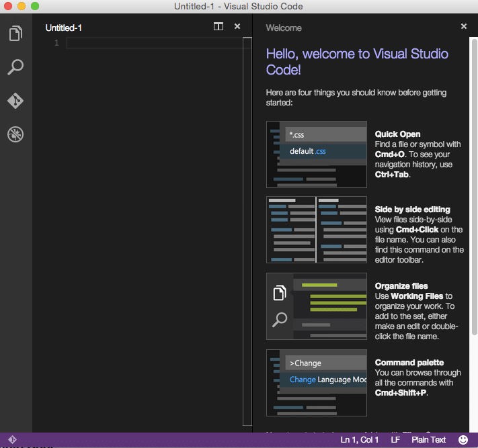Click the 'Ctrl+Tab' shortcut text
Viewport: 478px width, 448px height.
pos(392,175)
